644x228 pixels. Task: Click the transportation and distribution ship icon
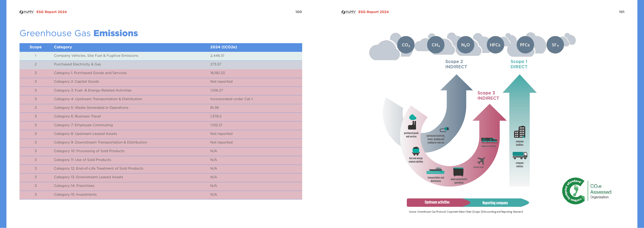point(435,171)
